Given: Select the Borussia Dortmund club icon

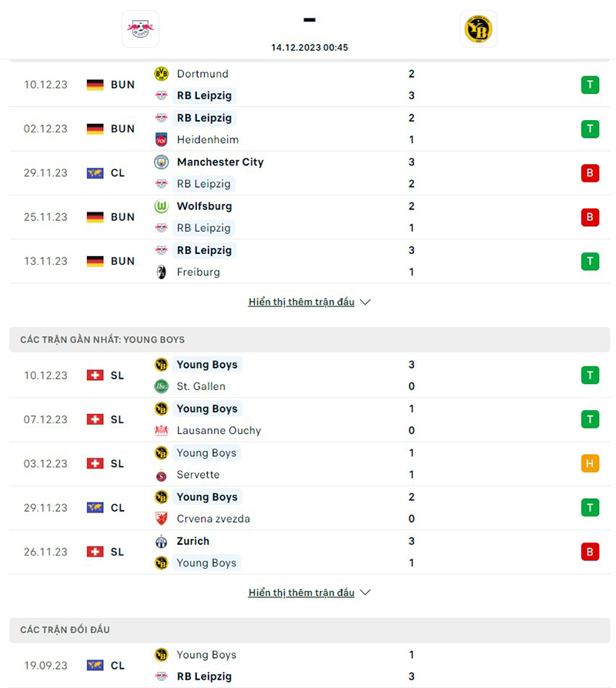Looking at the screenshot, I should point(162,74).
